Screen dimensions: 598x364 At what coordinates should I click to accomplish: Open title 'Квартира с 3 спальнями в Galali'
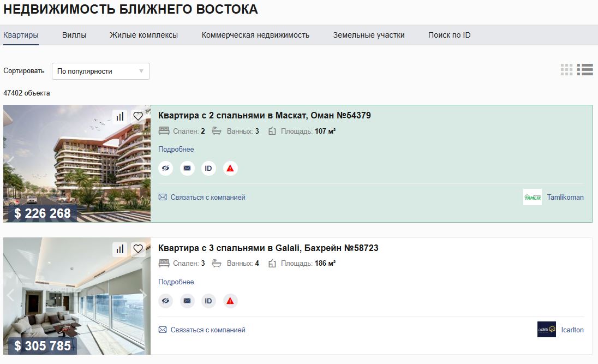point(268,248)
